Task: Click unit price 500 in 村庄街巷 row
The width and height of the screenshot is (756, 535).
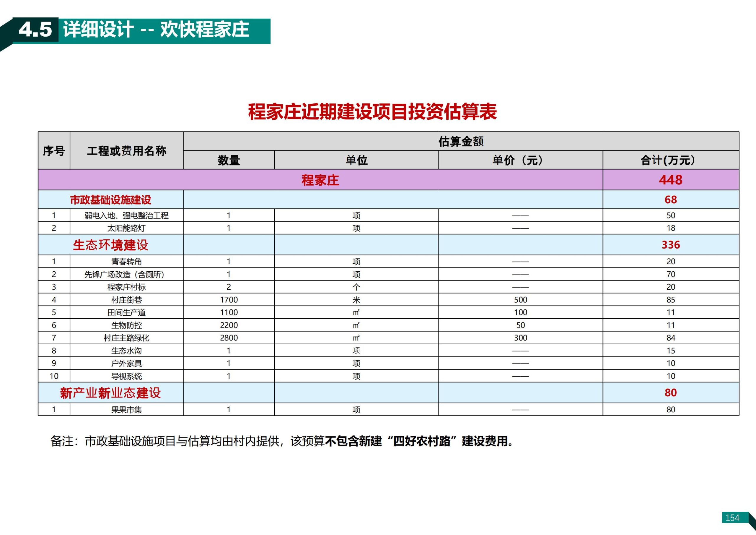Action: click(521, 300)
